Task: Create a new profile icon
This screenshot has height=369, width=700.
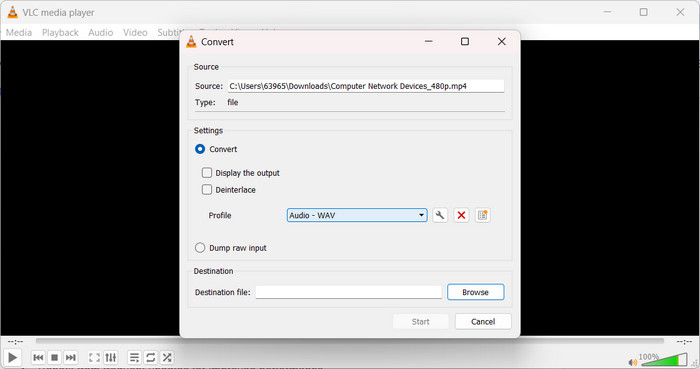Action: [x=483, y=216]
